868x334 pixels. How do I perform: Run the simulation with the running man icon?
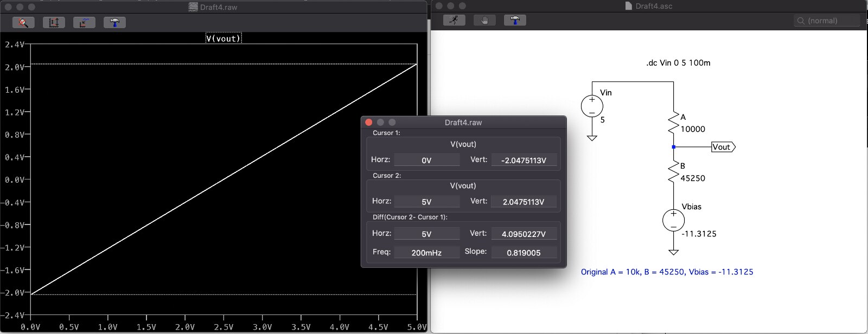454,20
